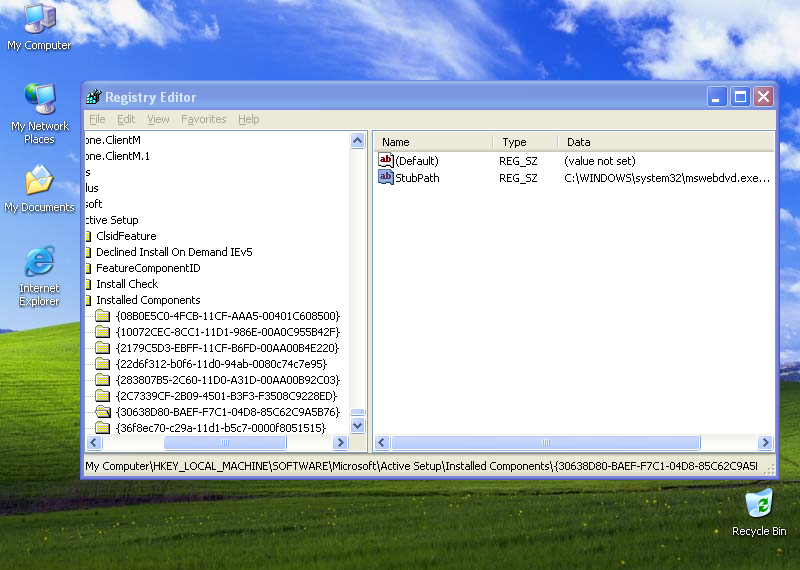Click values pane scroll left arrow
This screenshot has height=570, width=800.
tap(383, 442)
